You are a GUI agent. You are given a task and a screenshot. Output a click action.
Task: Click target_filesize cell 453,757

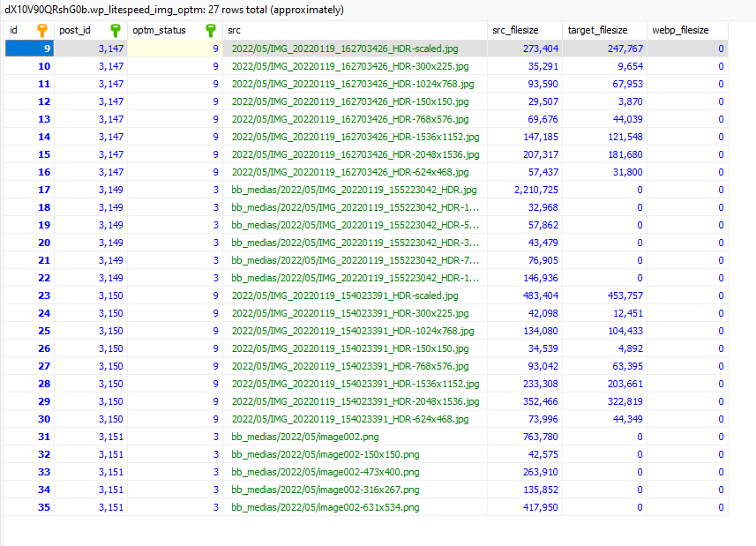coord(604,295)
